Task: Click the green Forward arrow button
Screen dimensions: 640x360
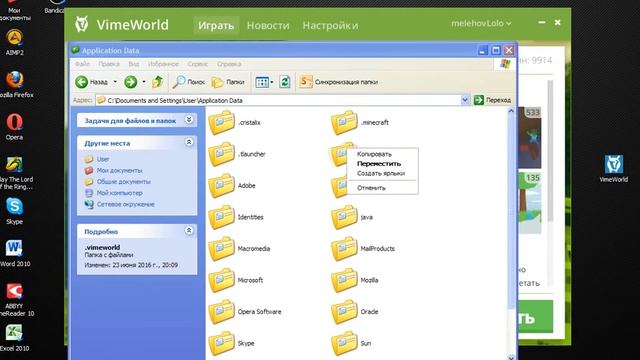Action: coord(131,82)
